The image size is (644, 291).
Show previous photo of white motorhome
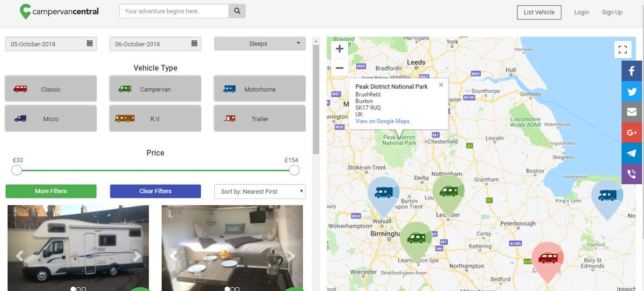[20, 256]
